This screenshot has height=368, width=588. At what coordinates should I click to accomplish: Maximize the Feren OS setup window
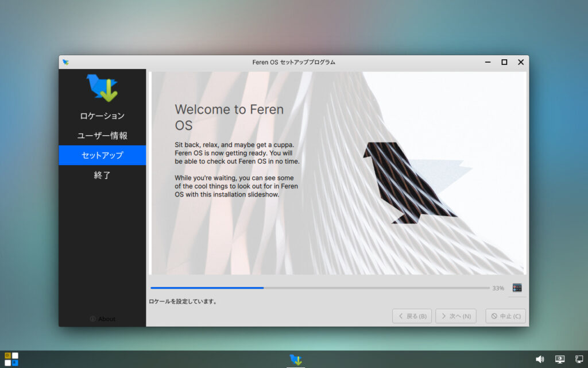504,62
